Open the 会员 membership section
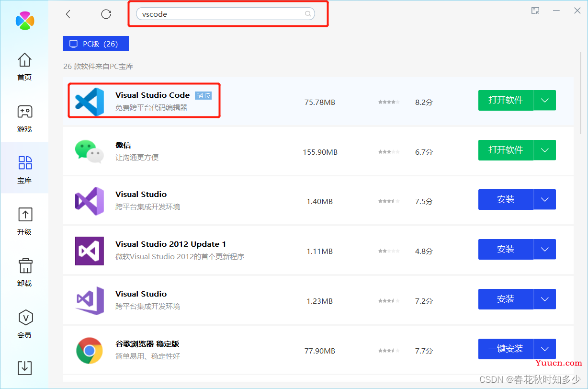 click(x=24, y=324)
